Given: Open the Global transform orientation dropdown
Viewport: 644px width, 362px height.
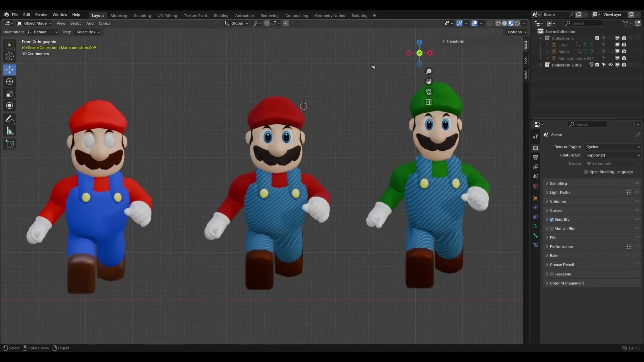Looking at the screenshot, I should click(x=235, y=23).
